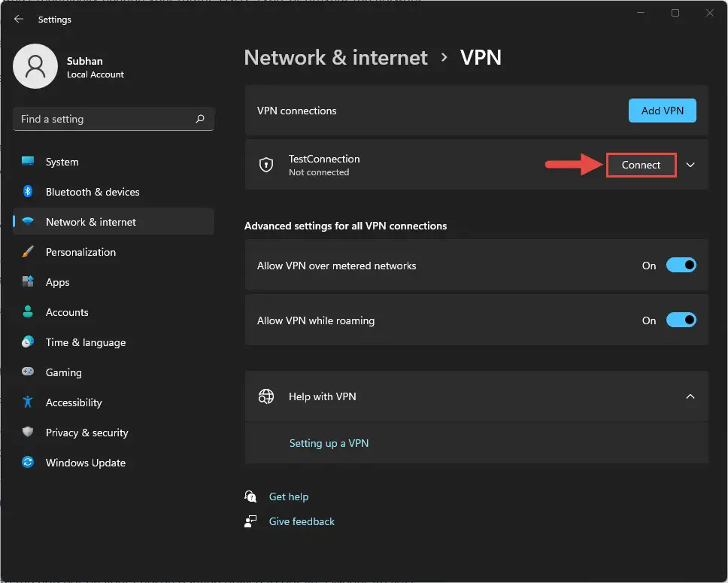
Task: Connect to the TestConnection VPN
Action: point(641,165)
